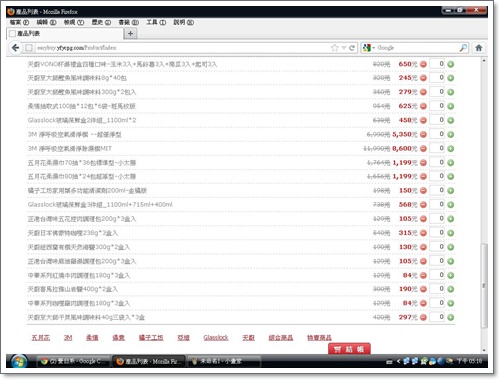
Task: Click the red 結帳 checkout button
Action: [349, 349]
